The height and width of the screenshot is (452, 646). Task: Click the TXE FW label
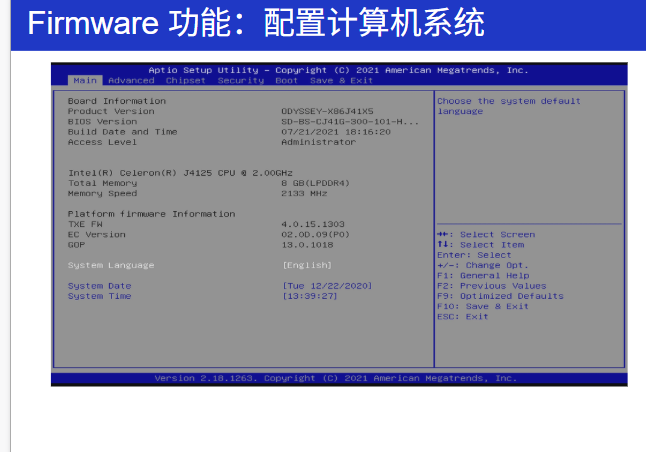coord(85,224)
